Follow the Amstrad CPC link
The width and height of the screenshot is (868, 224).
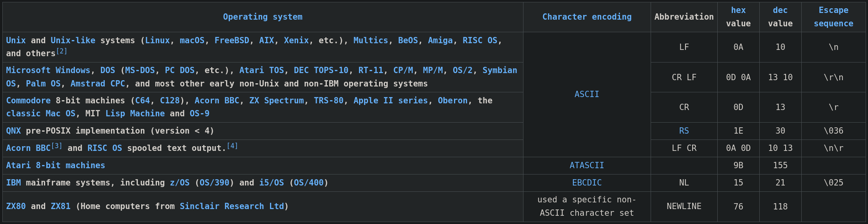(x=97, y=84)
